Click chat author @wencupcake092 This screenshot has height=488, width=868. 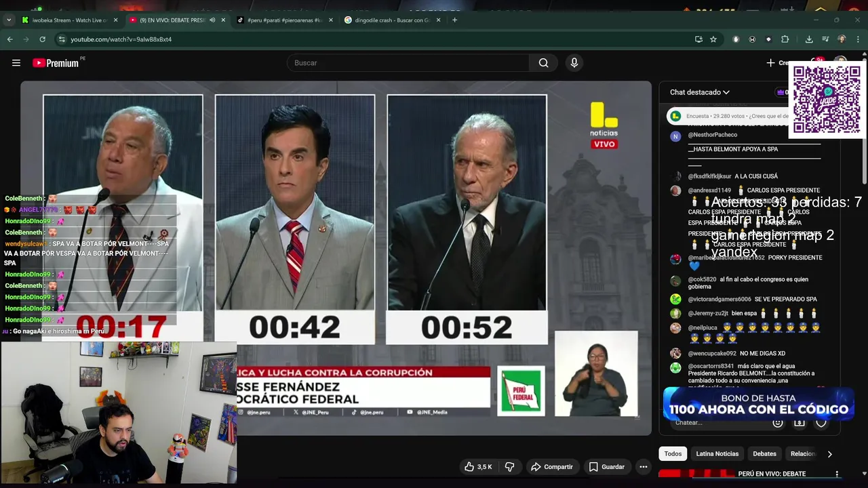coord(712,353)
